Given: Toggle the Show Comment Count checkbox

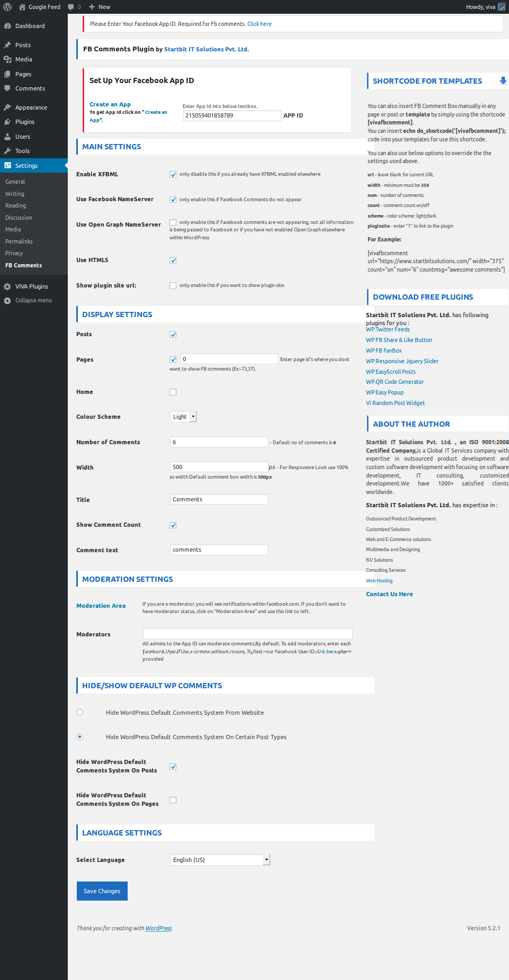Looking at the screenshot, I should click(x=173, y=525).
